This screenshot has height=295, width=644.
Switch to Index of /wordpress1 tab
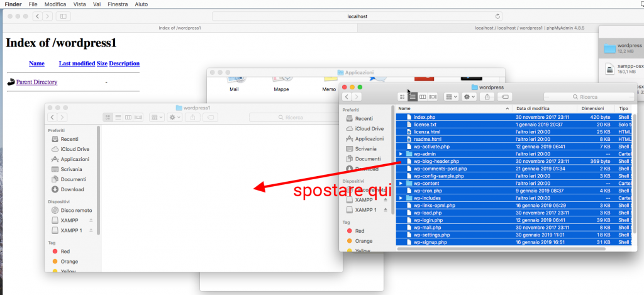point(180,28)
